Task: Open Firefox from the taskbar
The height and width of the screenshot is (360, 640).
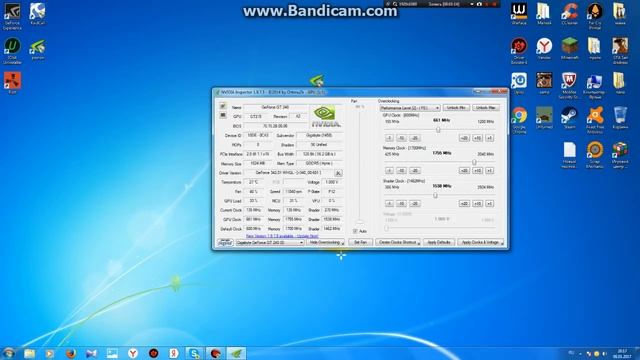Action: 71,353
